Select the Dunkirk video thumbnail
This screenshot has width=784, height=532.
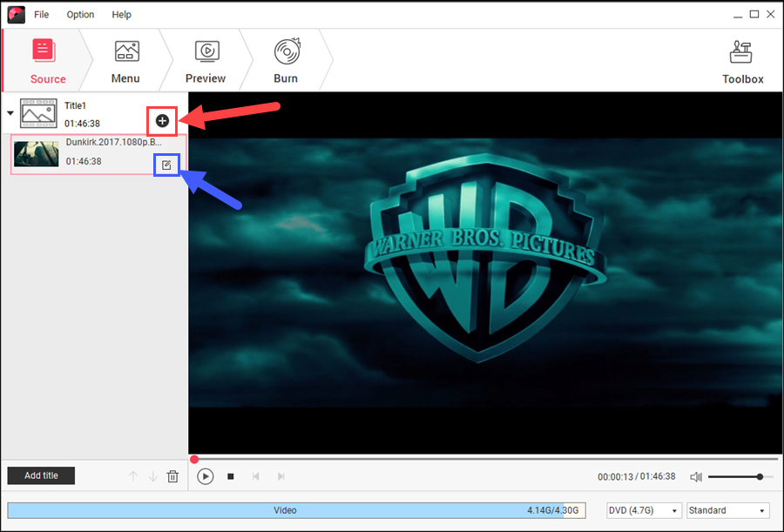36,153
